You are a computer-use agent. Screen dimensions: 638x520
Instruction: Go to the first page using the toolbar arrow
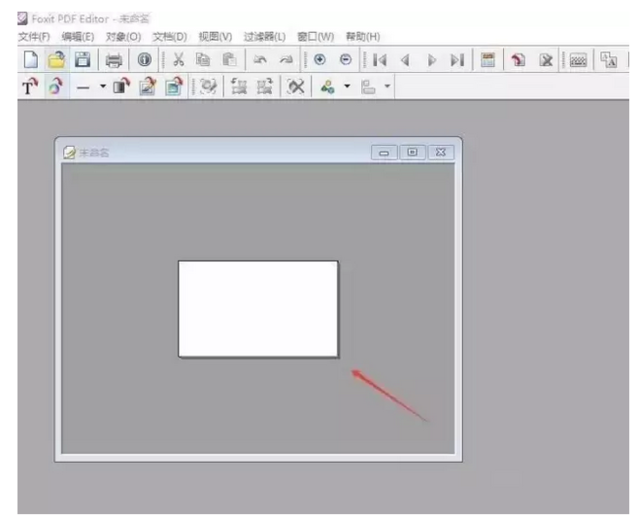[x=381, y=60]
